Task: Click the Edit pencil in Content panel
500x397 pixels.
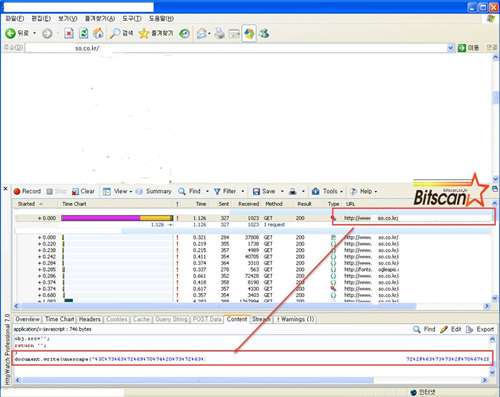Action: (x=451, y=329)
